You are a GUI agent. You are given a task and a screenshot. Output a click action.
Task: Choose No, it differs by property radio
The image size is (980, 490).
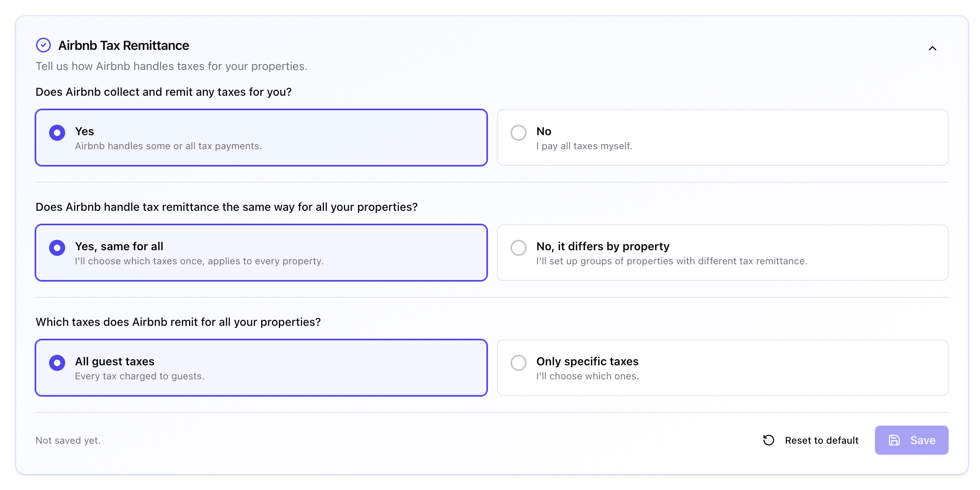[519, 248]
